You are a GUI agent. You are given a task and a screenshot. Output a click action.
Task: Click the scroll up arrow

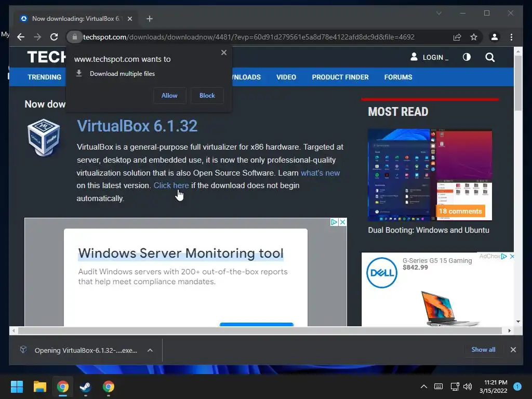[518, 51]
